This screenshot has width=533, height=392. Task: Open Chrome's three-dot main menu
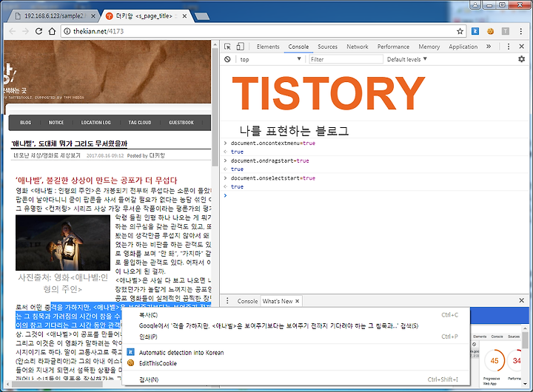tap(520, 31)
